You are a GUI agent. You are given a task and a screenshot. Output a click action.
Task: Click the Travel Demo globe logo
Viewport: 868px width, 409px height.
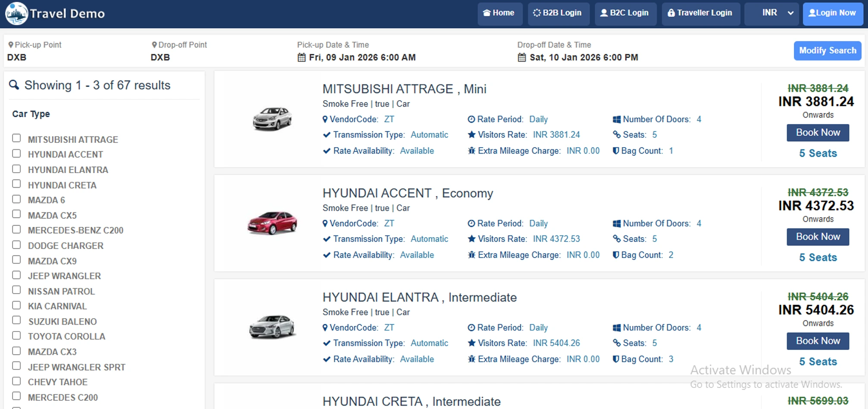16,13
